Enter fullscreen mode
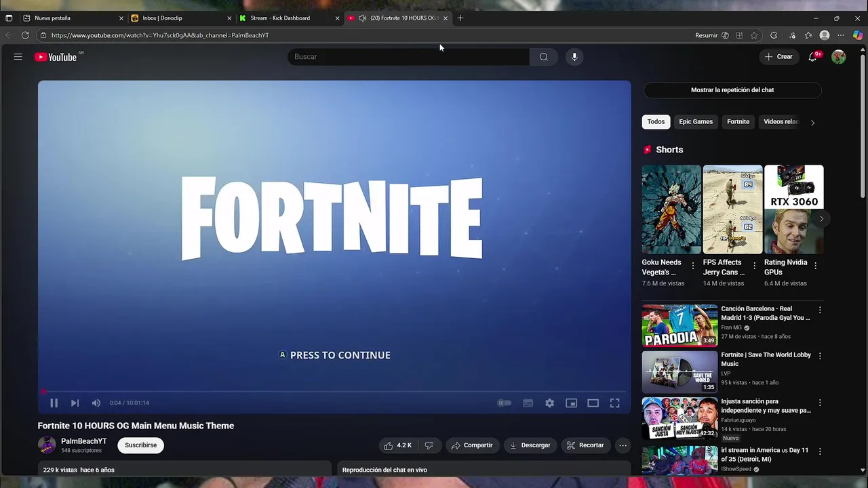The width and height of the screenshot is (868, 488). point(614,403)
